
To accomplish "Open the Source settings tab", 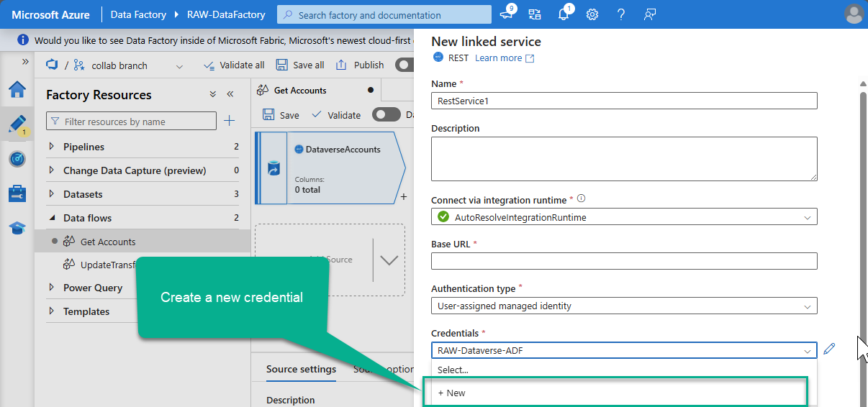I will 301,369.
